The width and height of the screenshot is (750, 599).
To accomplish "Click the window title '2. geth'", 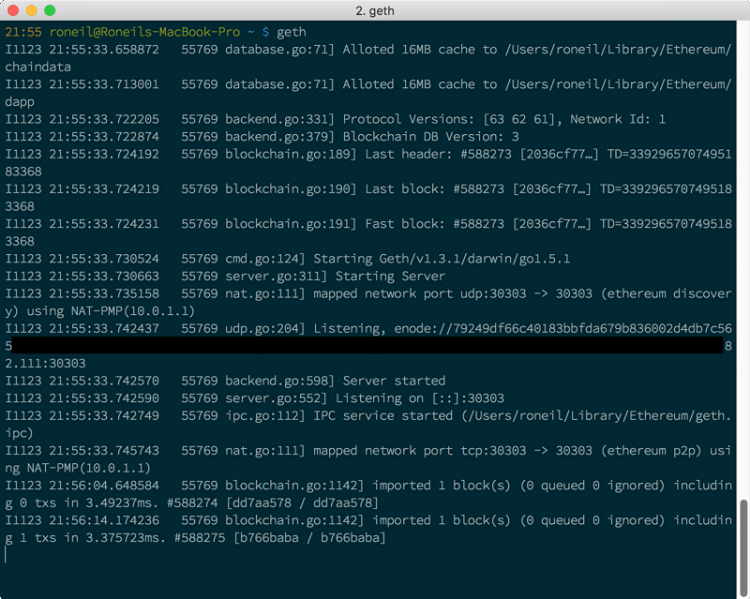I will [x=375, y=11].
